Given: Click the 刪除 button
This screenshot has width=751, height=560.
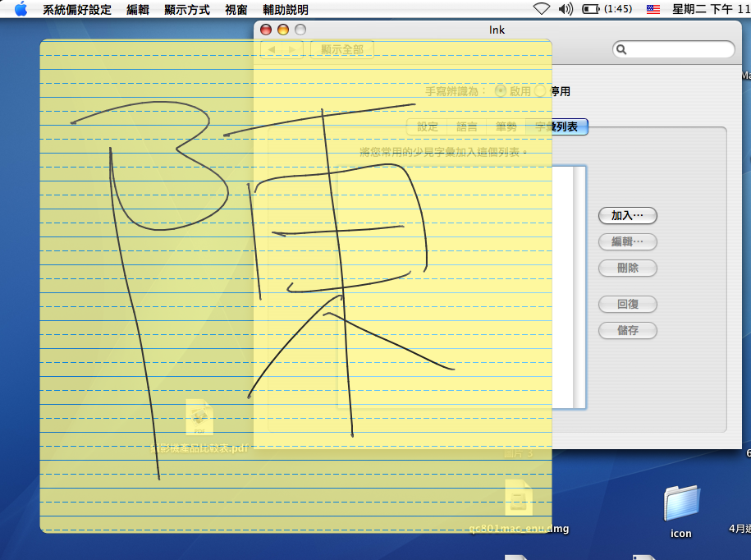Looking at the screenshot, I should click(x=627, y=269).
